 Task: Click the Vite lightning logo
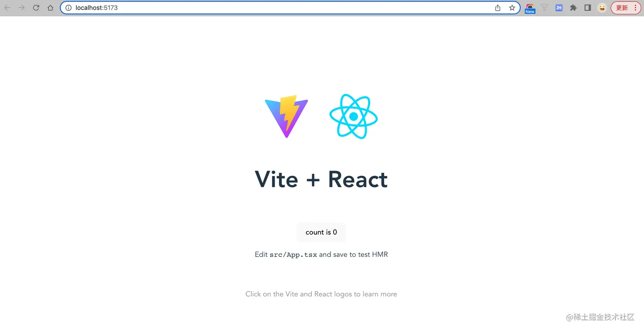pos(286,116)
